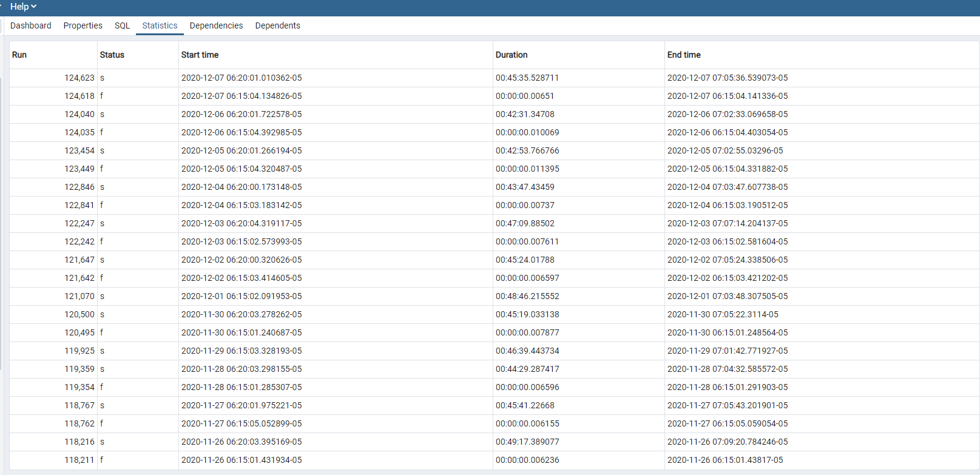This screenshot has height=475, width=980.
Task: Click duration 00:49:17.389077 cell
Action: [x=527, y=442]
